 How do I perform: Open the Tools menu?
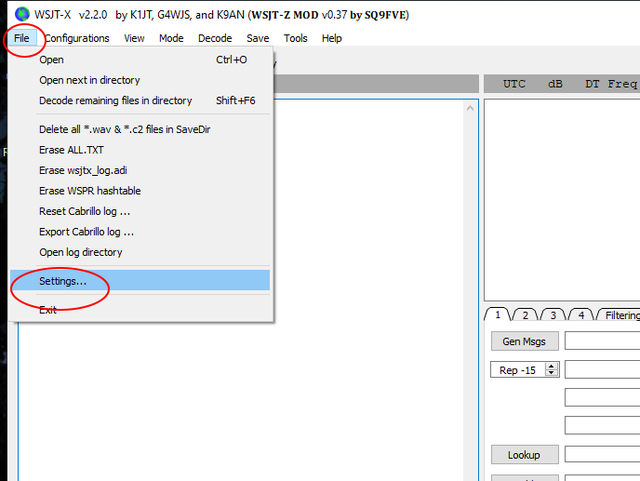(295, 38)
